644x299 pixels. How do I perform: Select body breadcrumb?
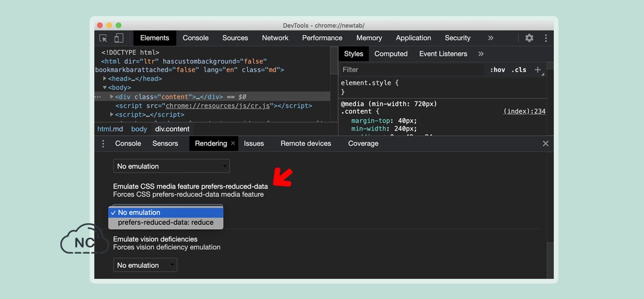click(x=139, y=129)
